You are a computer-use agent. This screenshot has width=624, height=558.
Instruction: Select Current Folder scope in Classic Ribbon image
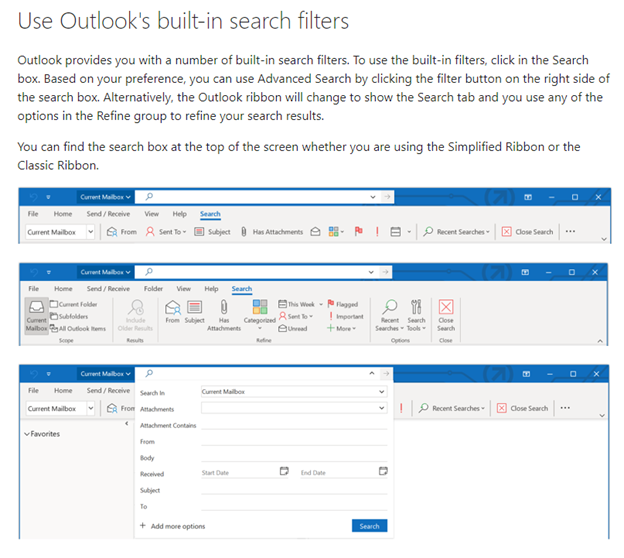[x=74, y=304]
